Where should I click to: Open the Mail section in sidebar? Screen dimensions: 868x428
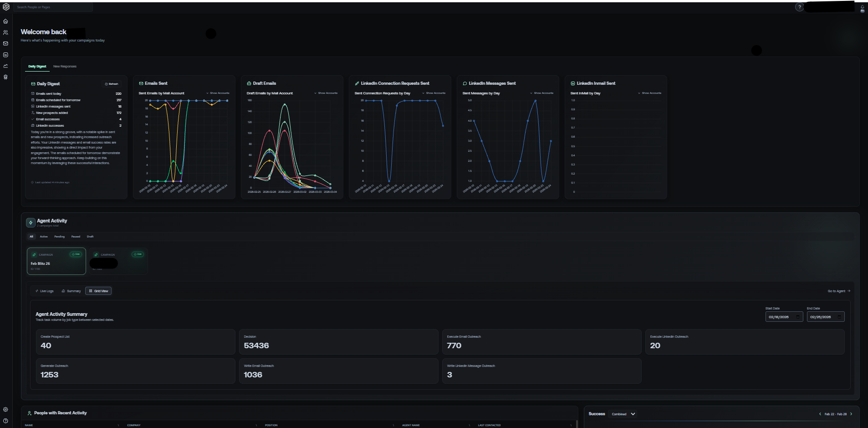[x=5, y=44]
